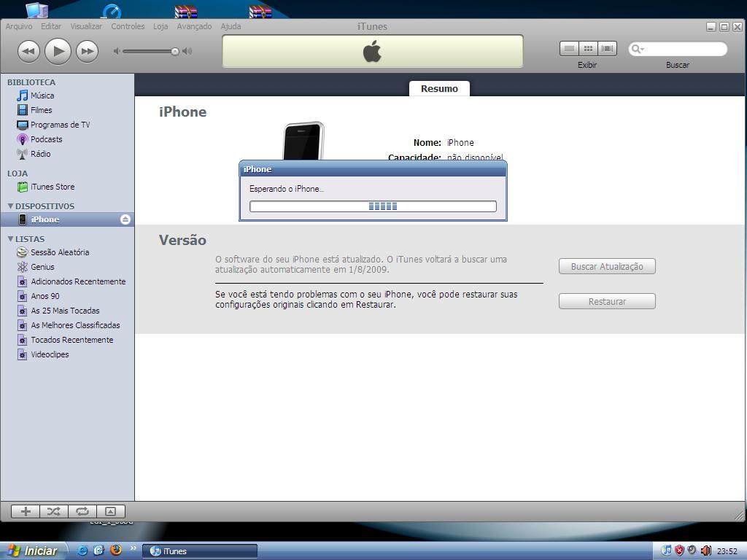Open the Arquivo menu
This screenshot has width=747, height=560.
tap(19, 26)
